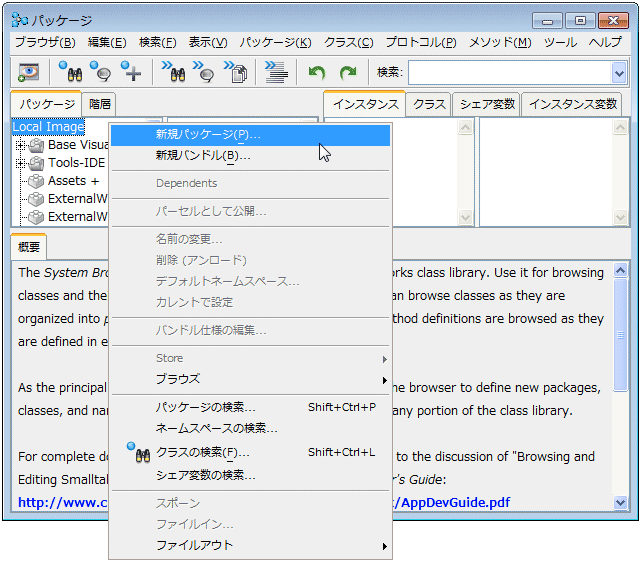Open the blue http://www.c... documentation link

[58, 502]
